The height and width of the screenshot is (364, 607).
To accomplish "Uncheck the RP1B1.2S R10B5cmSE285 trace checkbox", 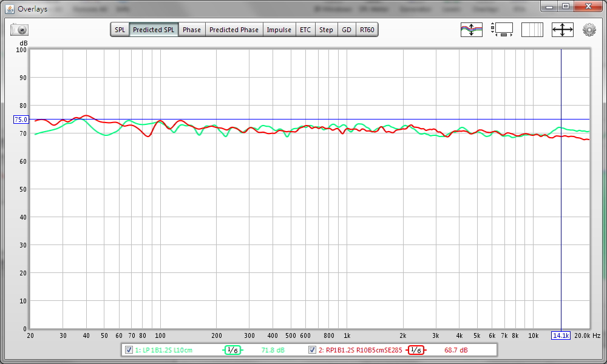I will coord(313,350).
